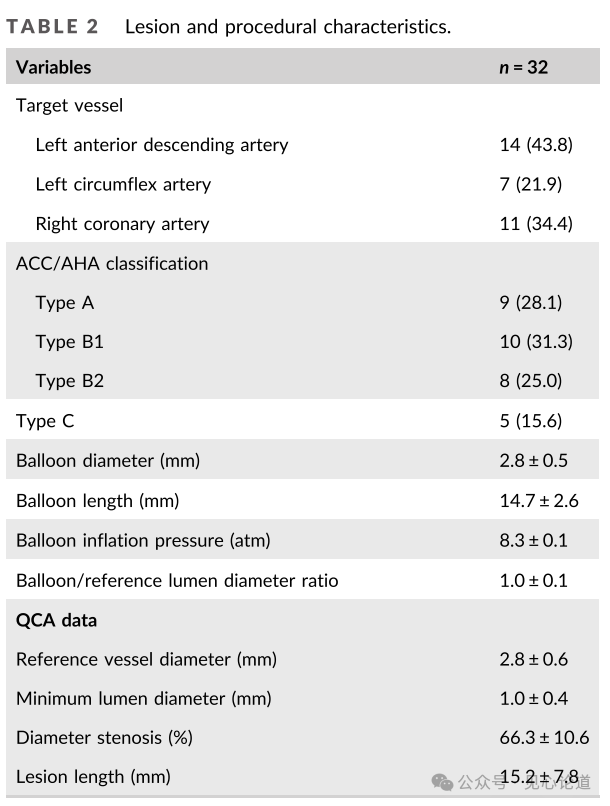Click the Type A row label
This screenshot has height=806, width=610.
pos(64,303)
